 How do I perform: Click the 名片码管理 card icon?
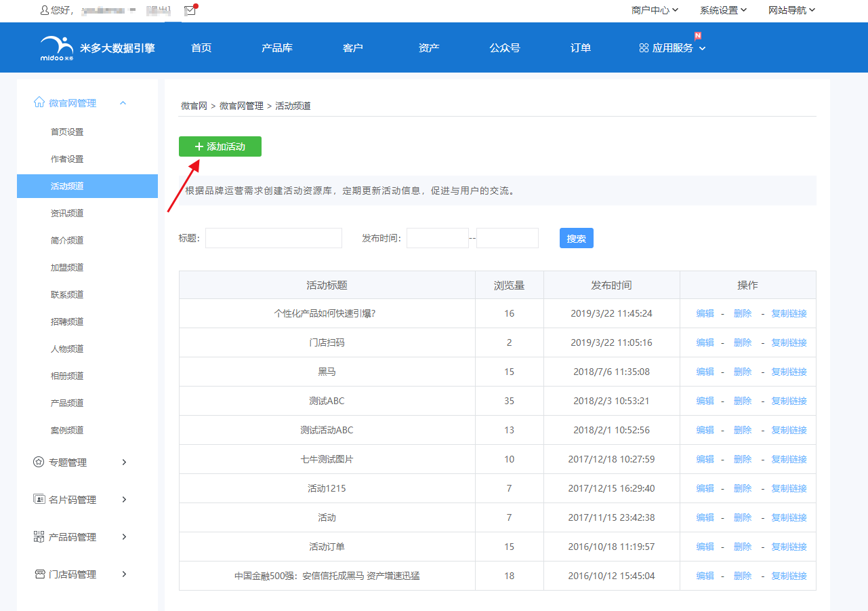[x=39, y=499]
